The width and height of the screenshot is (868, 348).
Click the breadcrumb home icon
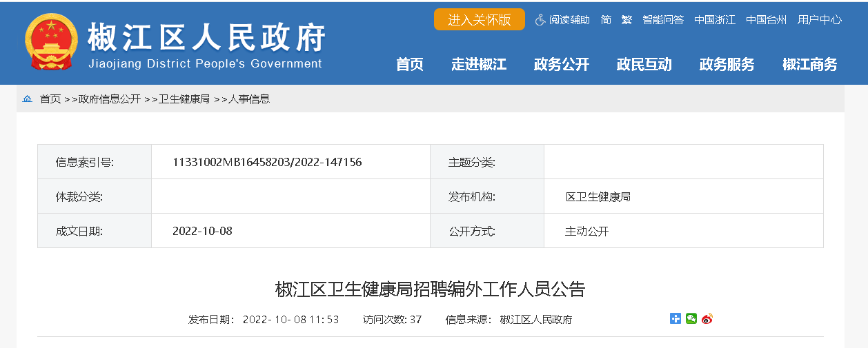click(x=28, y=99)
